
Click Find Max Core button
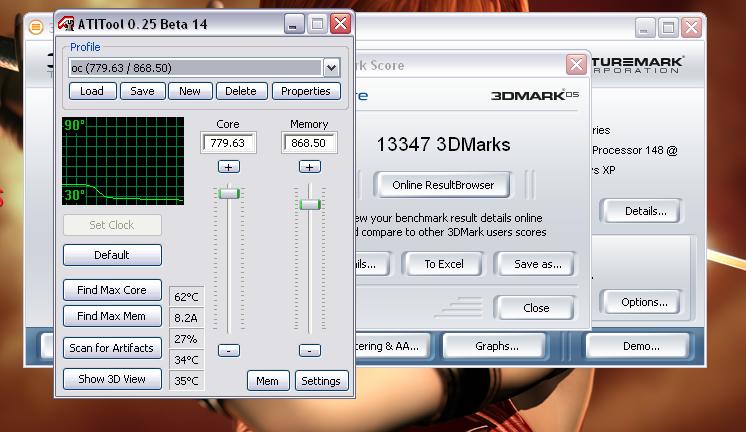pyautogui.click(x=112, y=290)
